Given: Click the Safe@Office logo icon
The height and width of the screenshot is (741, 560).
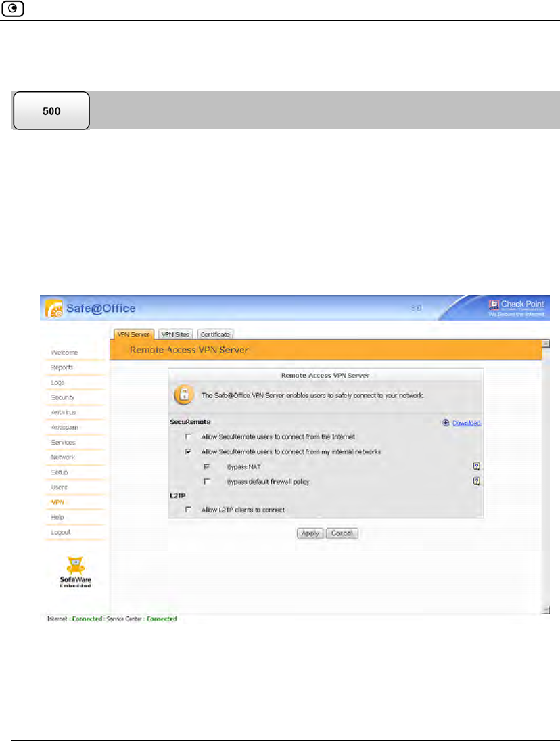Looking at the screenshot, I should [54, 308].
